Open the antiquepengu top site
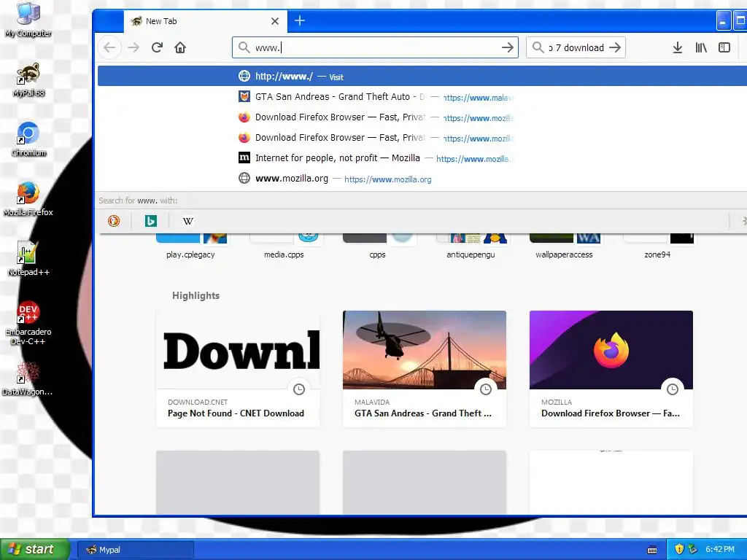Screen dimensions: 747x560 471,246
